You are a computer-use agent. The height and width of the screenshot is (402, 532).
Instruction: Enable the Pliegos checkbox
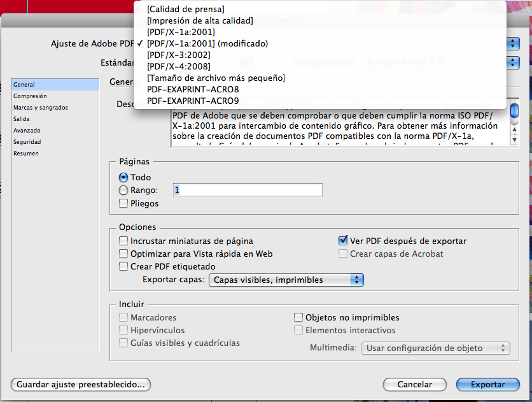tap(123, 203)
